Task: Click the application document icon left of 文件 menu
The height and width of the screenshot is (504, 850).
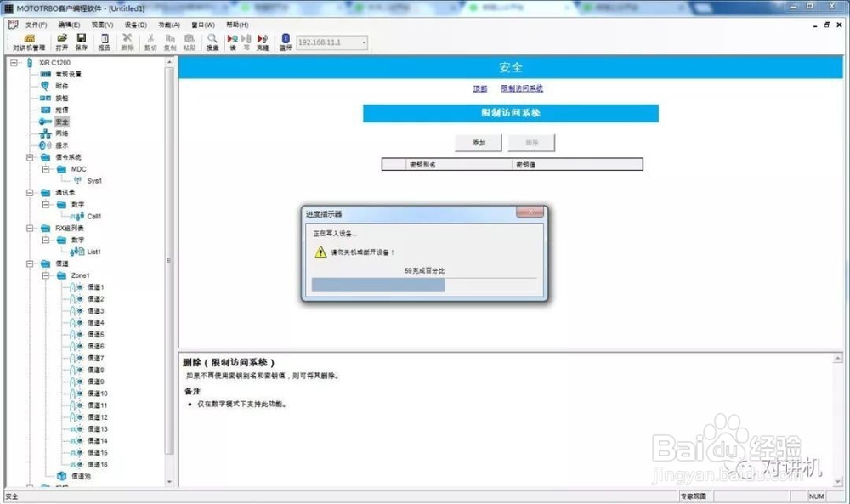Action: click(13, 25)
